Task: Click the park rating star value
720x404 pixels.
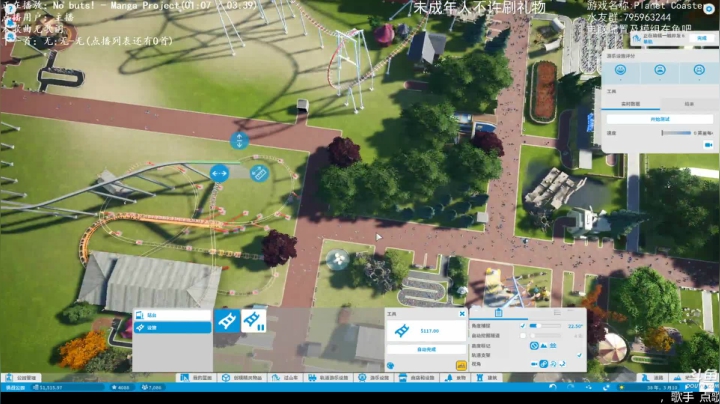Action: click(x=121, y=387)
